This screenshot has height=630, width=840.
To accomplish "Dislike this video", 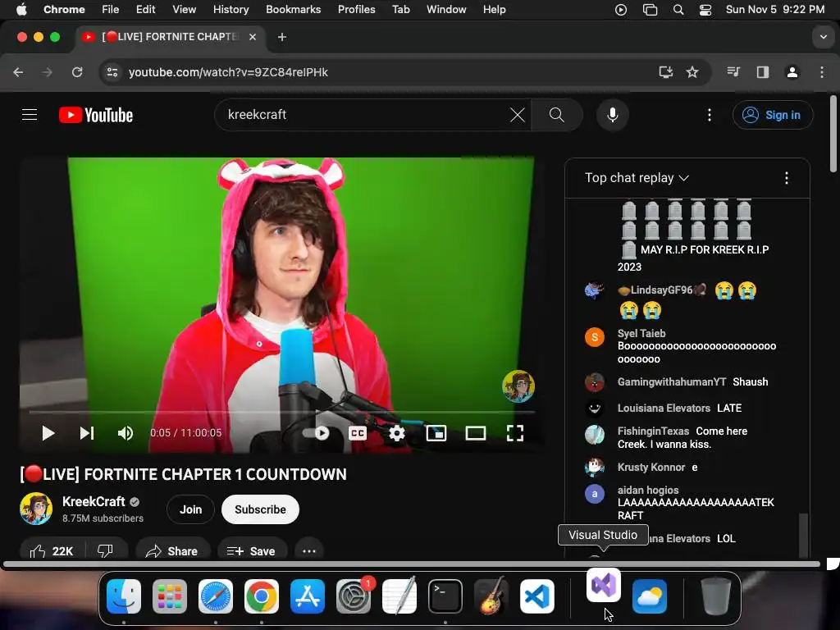I will pyautogui.click(x=106, y=550).
